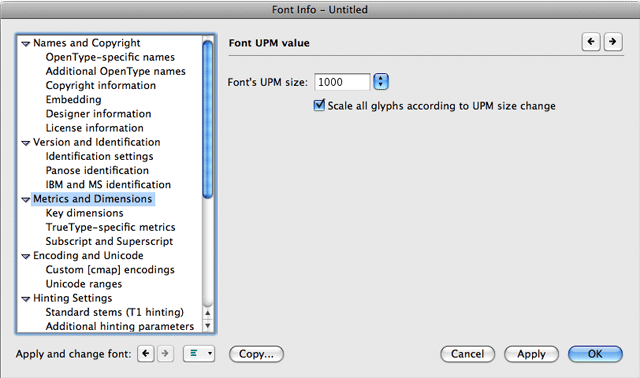This screenshot has width=640, height=378.
Task: Open Key dimensions page
Action: coord(84,213)
